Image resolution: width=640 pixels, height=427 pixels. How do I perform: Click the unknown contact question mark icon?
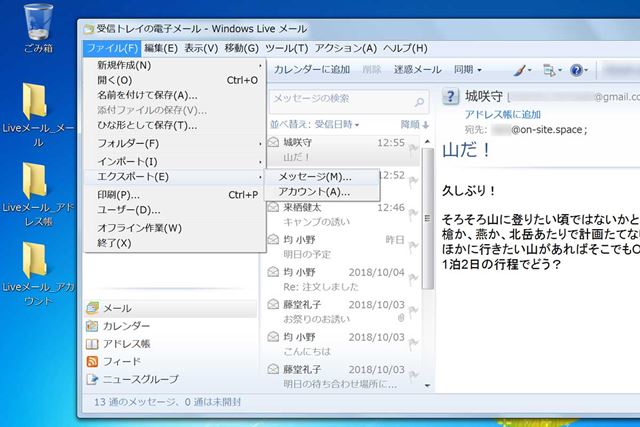point(451,97)
